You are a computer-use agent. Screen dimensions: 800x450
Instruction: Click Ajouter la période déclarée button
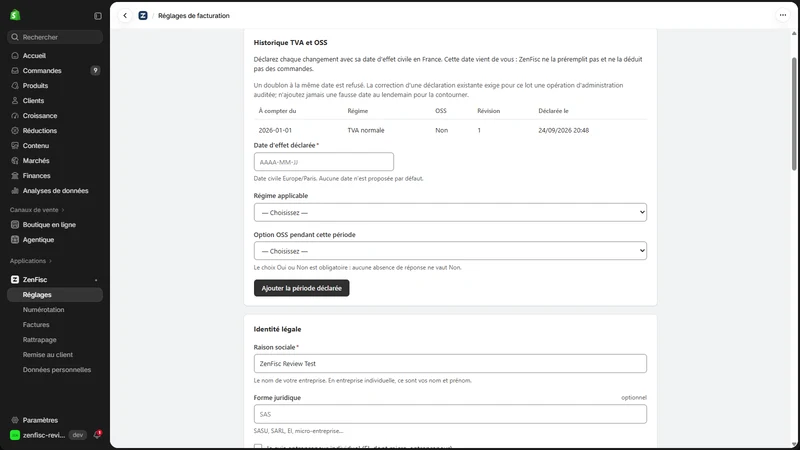click(302, 288)
